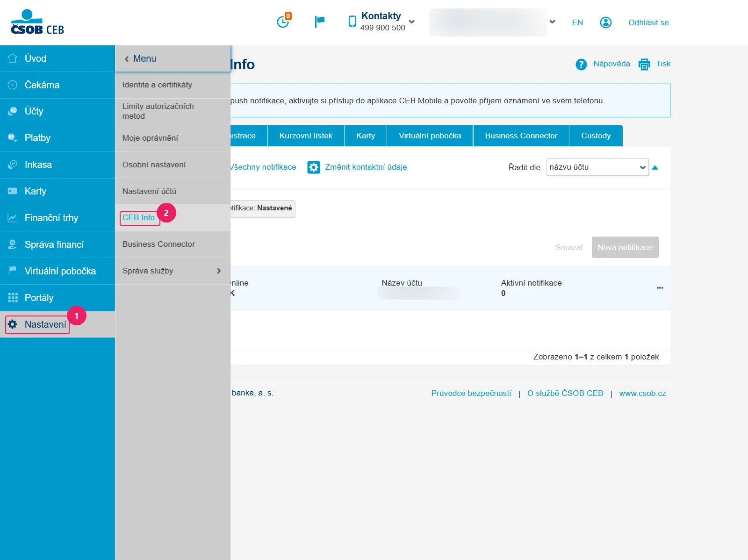The height and width of the screenshot is (560, 748).
Task: Click gear icon for Změnit kontaktní údaje
Action: pyautogui.click(x=314, y=167)
